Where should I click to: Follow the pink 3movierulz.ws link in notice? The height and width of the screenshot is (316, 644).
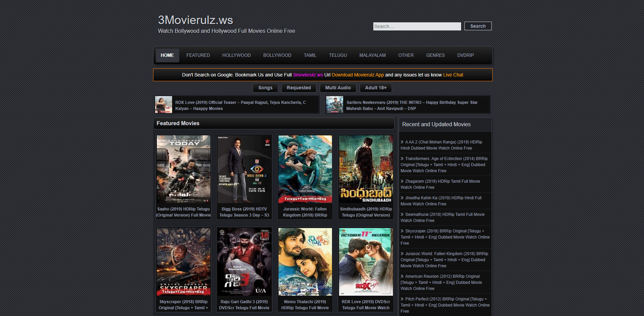(x=308, y=75)
